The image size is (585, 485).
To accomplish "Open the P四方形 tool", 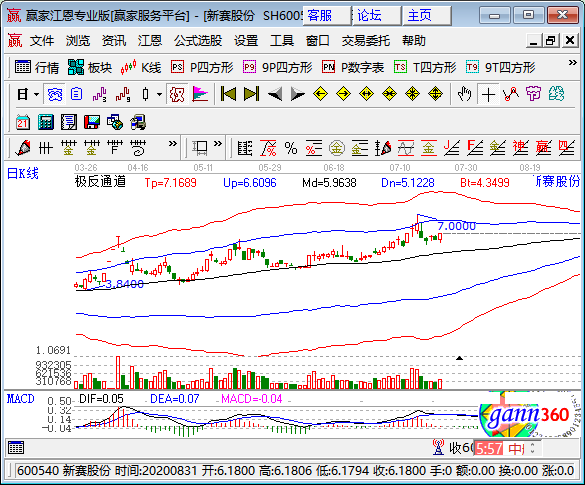I will click(x=202, y=68).
